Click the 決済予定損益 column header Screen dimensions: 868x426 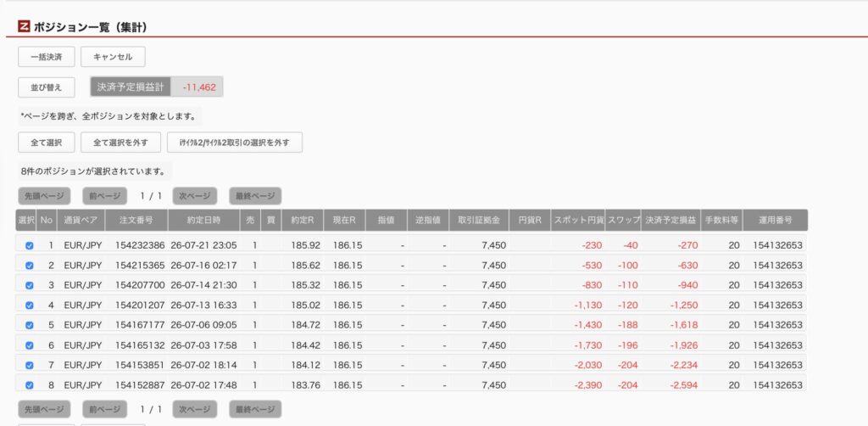pyautogui.click(x=671, y=220)
